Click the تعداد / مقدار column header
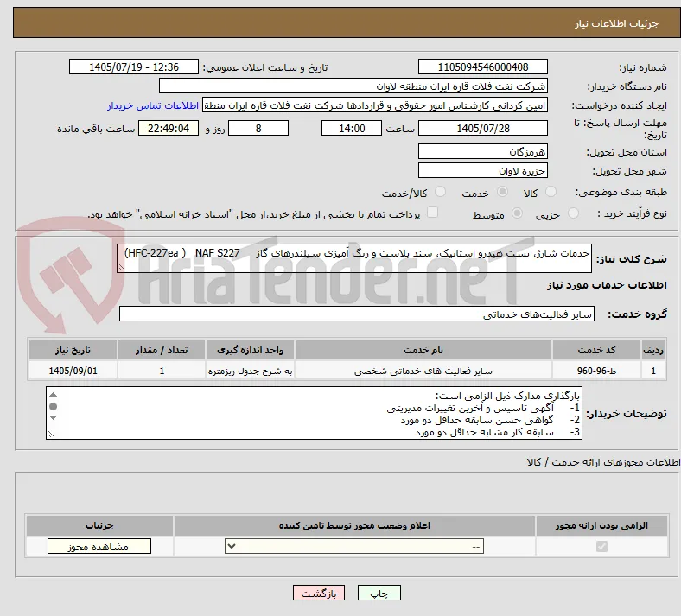The image size is (681, 616). point(162,350)
